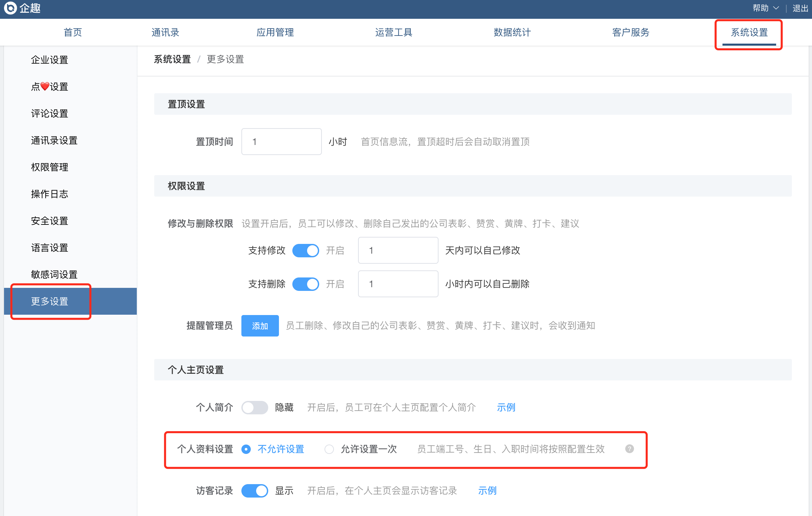Go to 通讯录 navigation tab
Image resolution: width=812 pixels, height=516 pixels.
click(x=165, y=33)
